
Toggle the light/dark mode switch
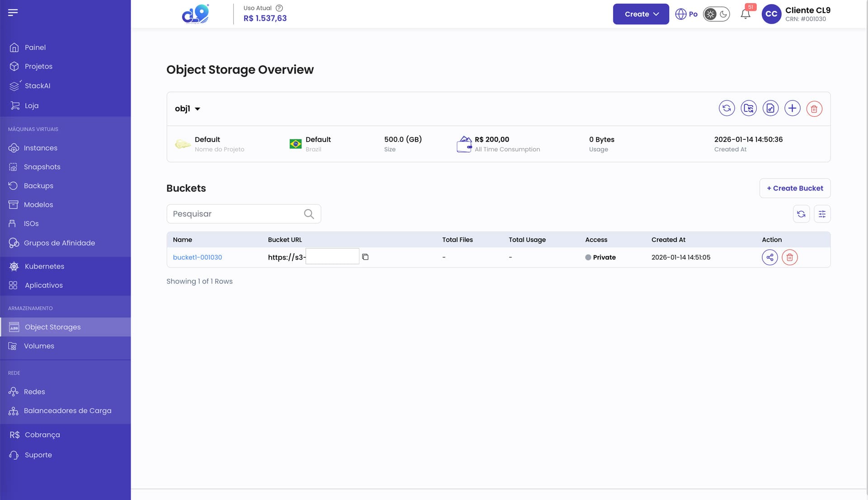coord(717,14)
